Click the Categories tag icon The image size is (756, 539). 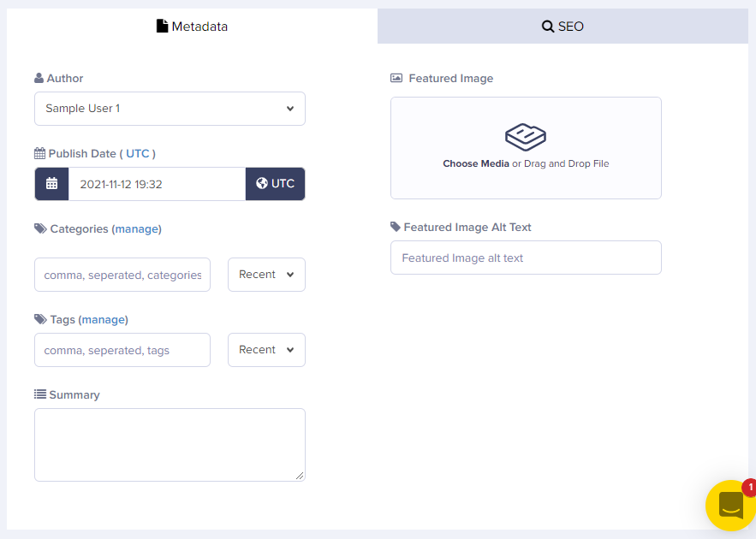(40, 228)
